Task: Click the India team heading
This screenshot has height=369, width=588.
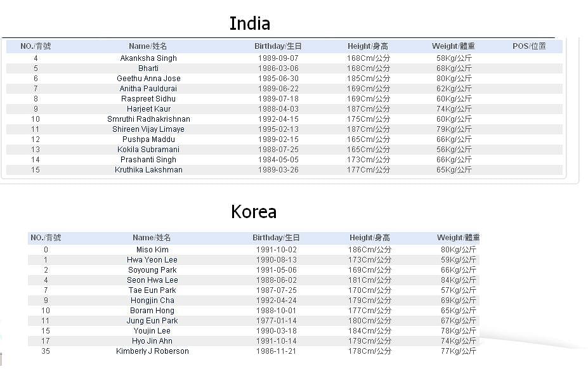Action: 250,23
